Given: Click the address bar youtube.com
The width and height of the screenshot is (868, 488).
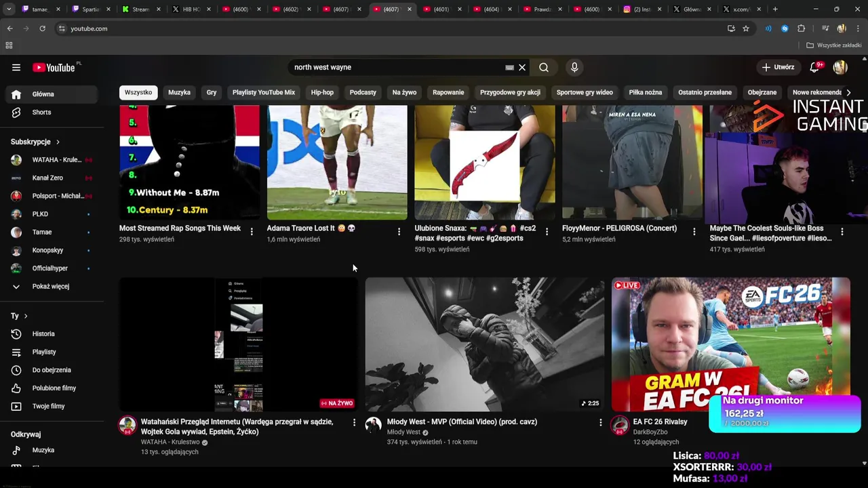Looking at the screenshot, I should pos(390,28).
